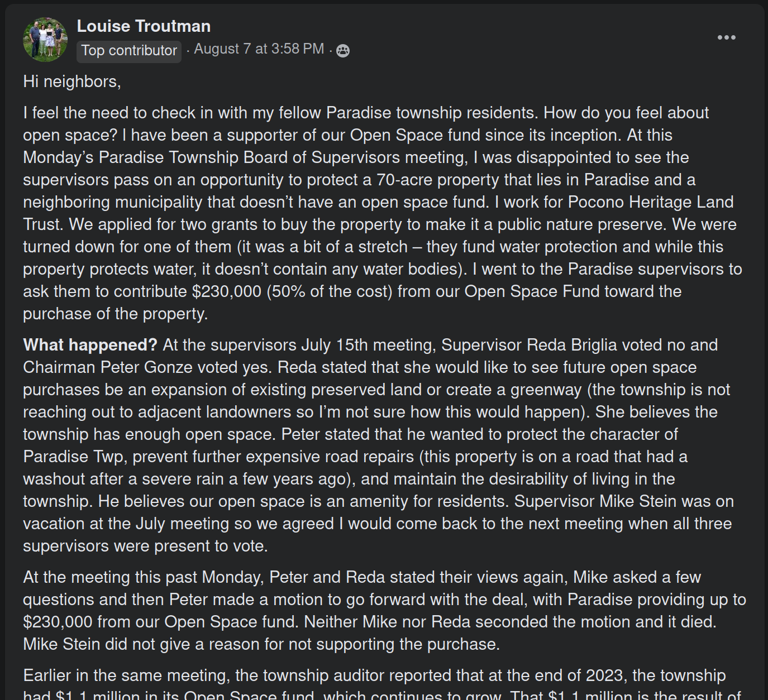The width and height of the screenshot is (768, 700).
Task: Open the August 7 at 3:58 PM timestamp
Action: [x=259, y=49]
